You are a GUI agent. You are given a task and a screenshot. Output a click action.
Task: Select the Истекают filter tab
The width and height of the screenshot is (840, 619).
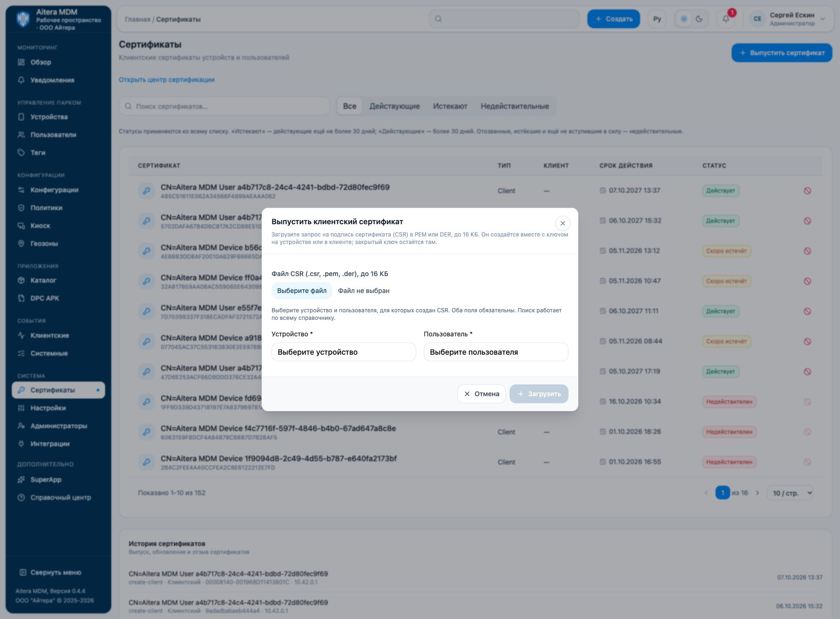point(450,106)
